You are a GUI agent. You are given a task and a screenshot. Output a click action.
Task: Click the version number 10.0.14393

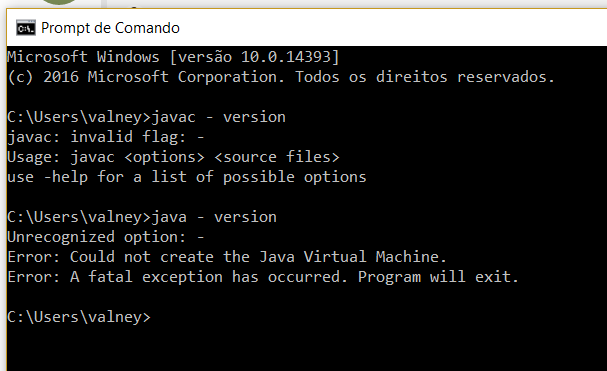285,57
